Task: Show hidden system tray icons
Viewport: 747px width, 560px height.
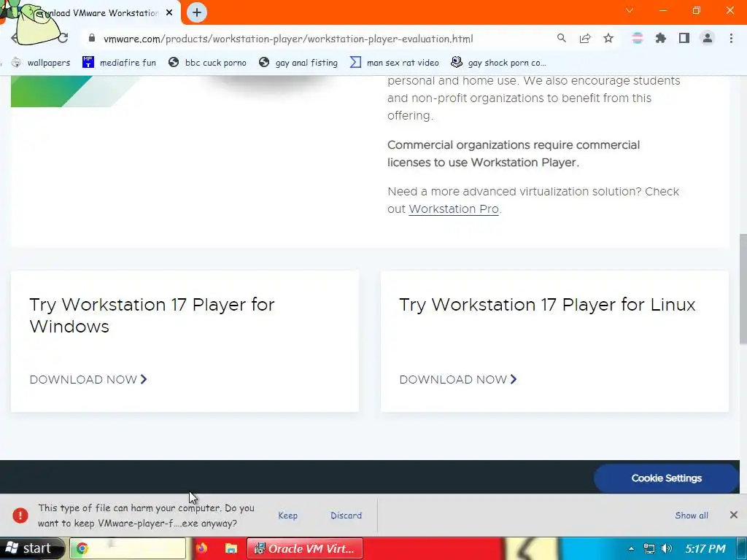Action: 631,548
